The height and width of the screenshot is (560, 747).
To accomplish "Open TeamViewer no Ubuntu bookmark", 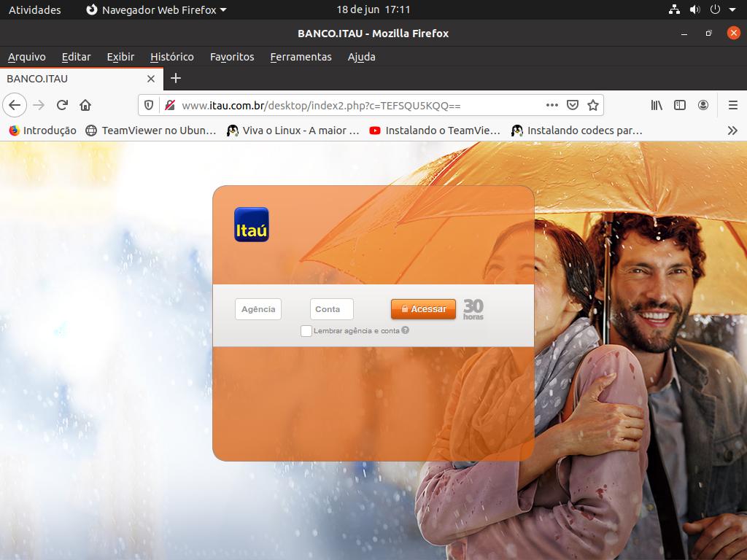I will [x=150, y=131].
